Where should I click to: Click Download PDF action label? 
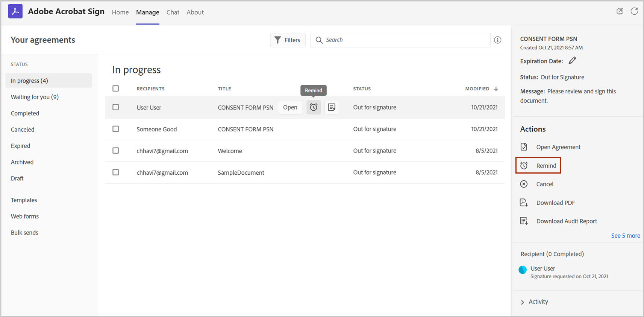pos(556,203)
